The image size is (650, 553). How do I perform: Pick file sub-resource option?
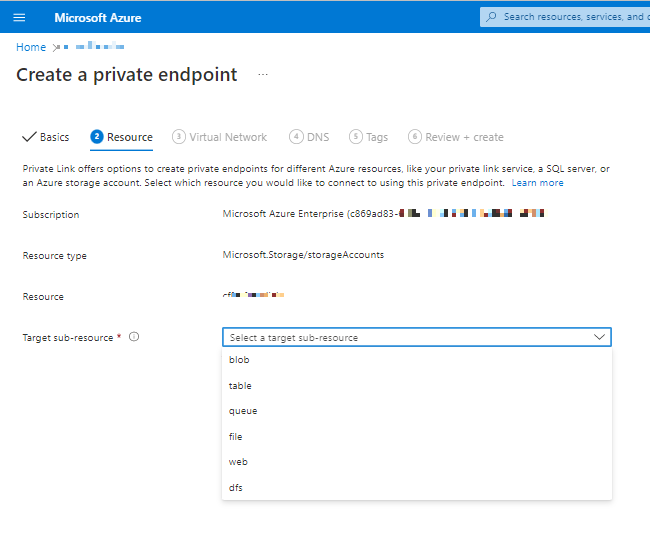pyautogui.click(x=417, y=437)
